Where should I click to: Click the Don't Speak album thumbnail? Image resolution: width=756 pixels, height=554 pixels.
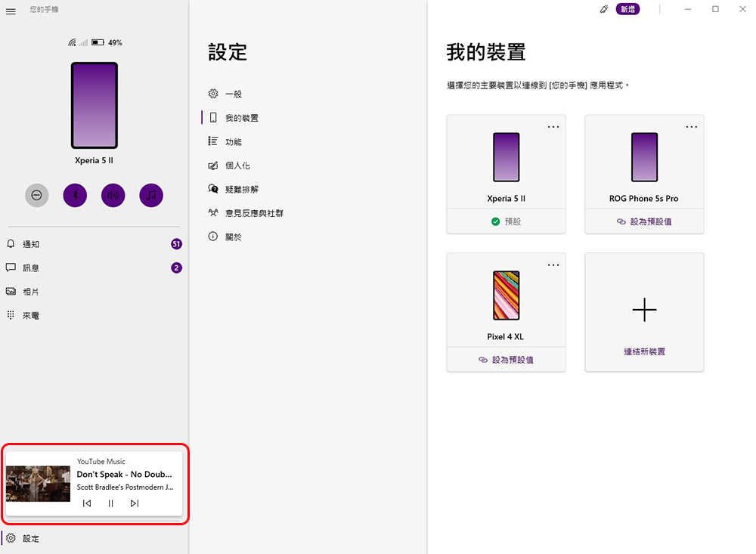tap(38, 484)
